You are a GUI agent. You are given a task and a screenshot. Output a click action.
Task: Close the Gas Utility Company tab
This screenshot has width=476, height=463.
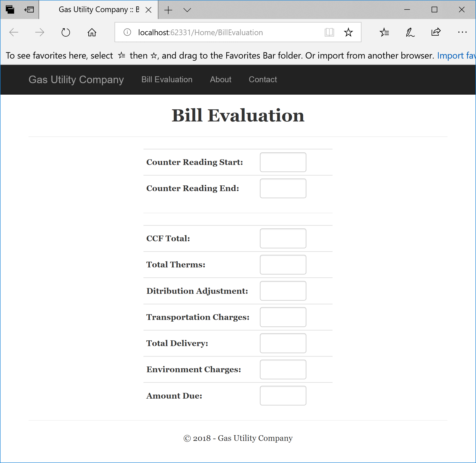148,10
